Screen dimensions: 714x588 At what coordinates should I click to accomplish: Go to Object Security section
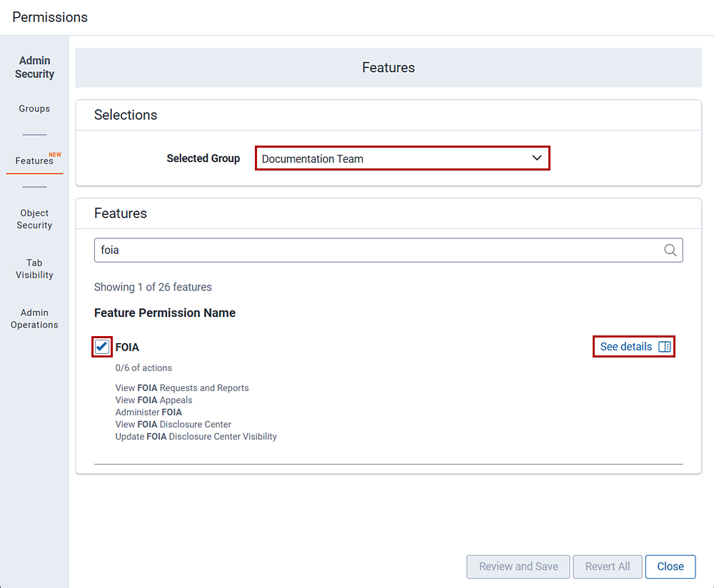point(34,219)
